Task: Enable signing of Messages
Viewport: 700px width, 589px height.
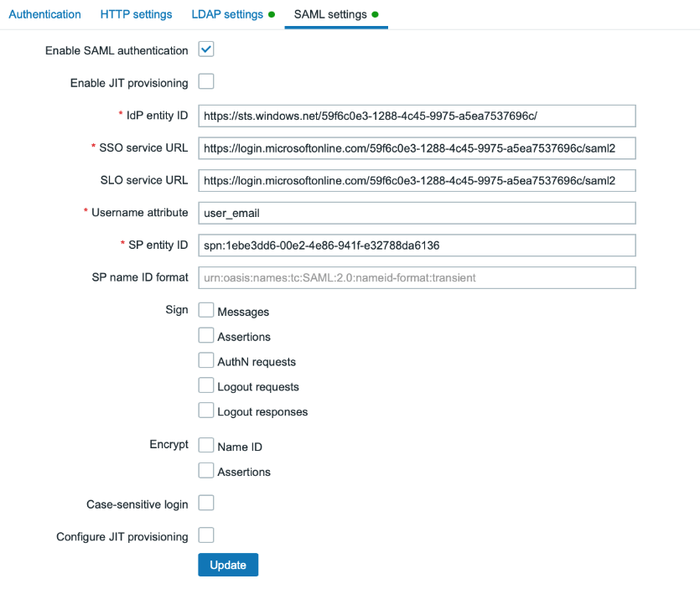Action: 206,310
